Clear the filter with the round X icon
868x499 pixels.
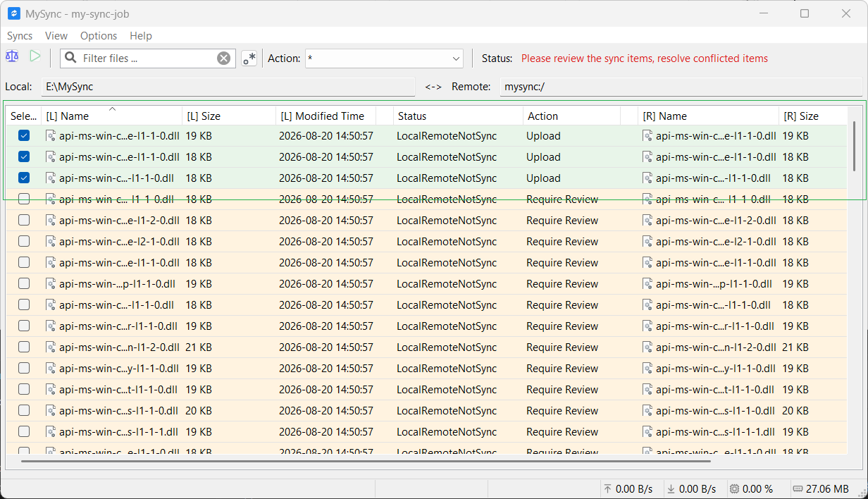point(223,58)
